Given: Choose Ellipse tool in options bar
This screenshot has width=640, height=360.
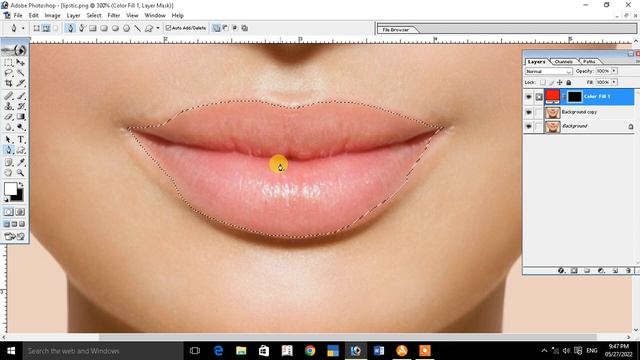Looking at the screenshot, I should click(116, 28).
